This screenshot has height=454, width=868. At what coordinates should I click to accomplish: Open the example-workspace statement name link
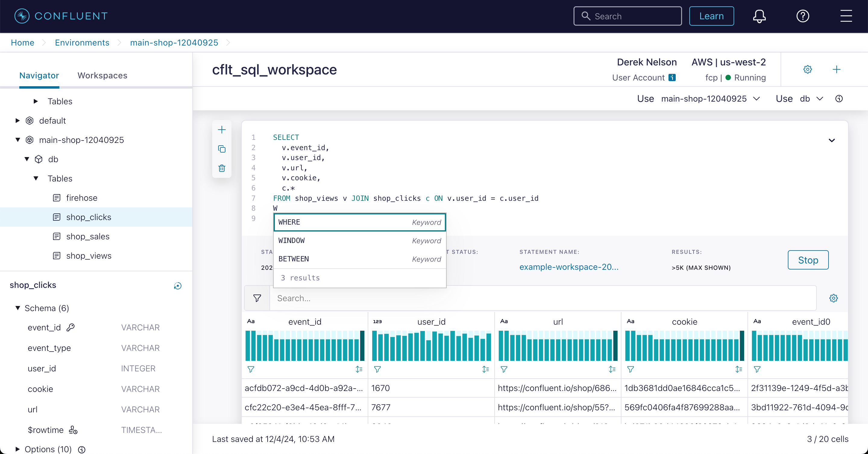pyautogui.click(x=569, y=267)
